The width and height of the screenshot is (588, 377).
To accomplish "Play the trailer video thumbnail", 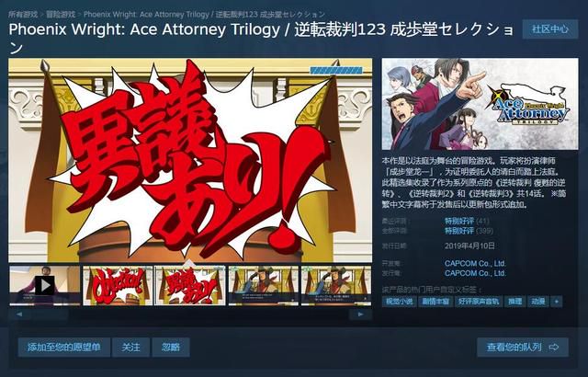I will click(x=45, y=285).
